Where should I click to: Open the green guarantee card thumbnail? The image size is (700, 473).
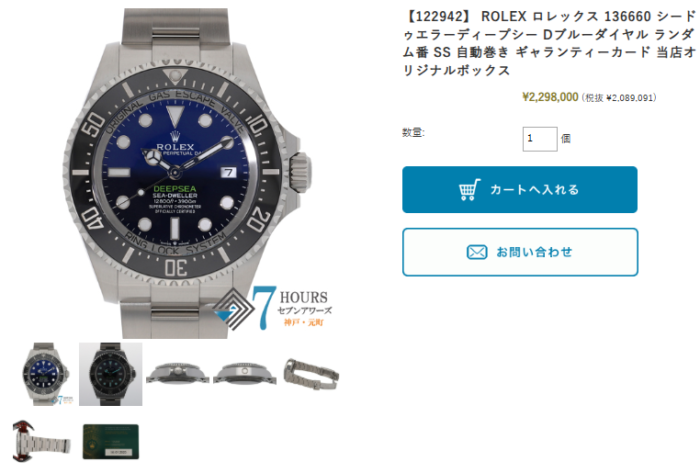tap(111, 441)
